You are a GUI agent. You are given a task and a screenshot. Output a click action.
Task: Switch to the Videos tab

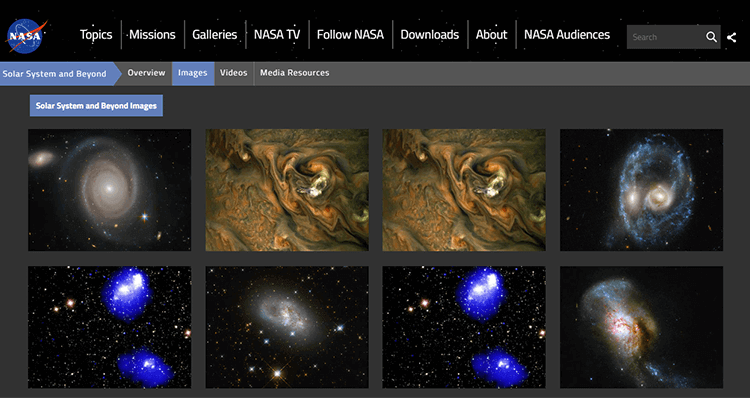coord(233,73)
